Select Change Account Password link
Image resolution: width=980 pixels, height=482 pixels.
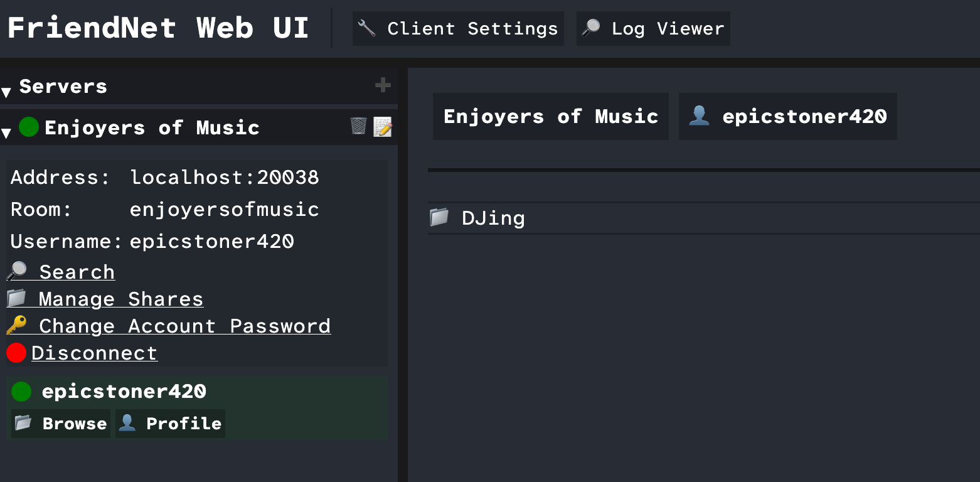(x=184, y=326)
